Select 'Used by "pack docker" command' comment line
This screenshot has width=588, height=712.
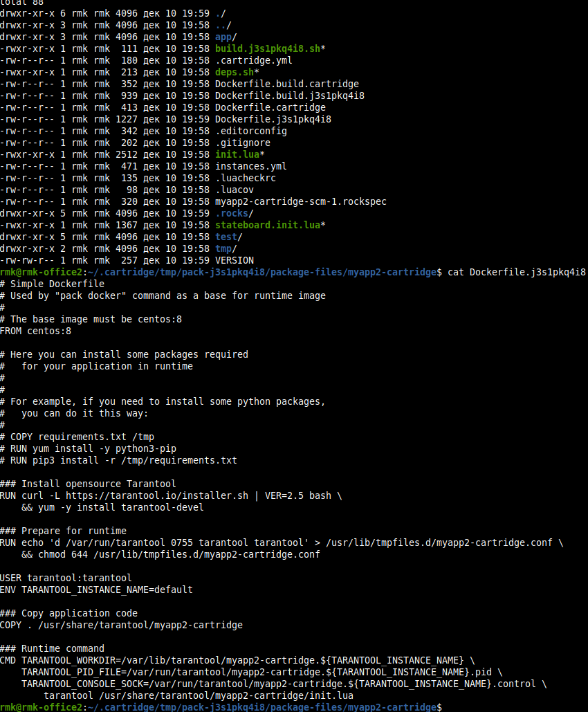163,297
